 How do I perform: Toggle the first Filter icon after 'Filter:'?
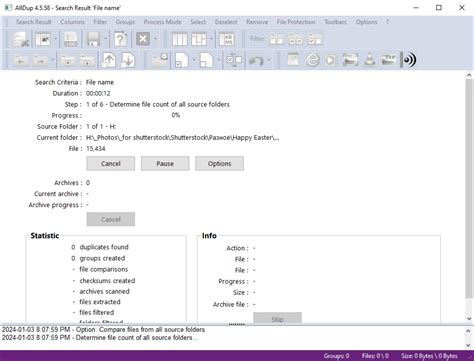coord(276,39)
